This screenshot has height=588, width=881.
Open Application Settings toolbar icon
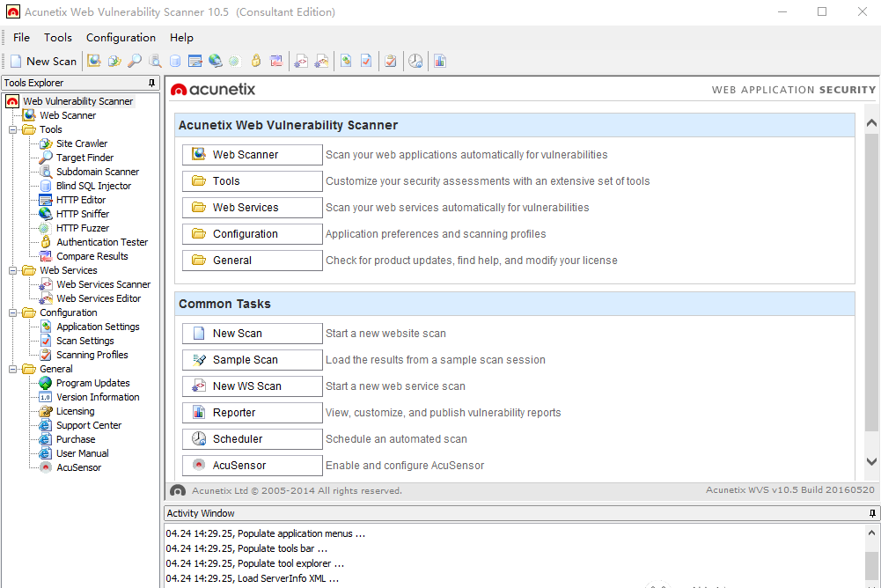(x=346, y=61)
